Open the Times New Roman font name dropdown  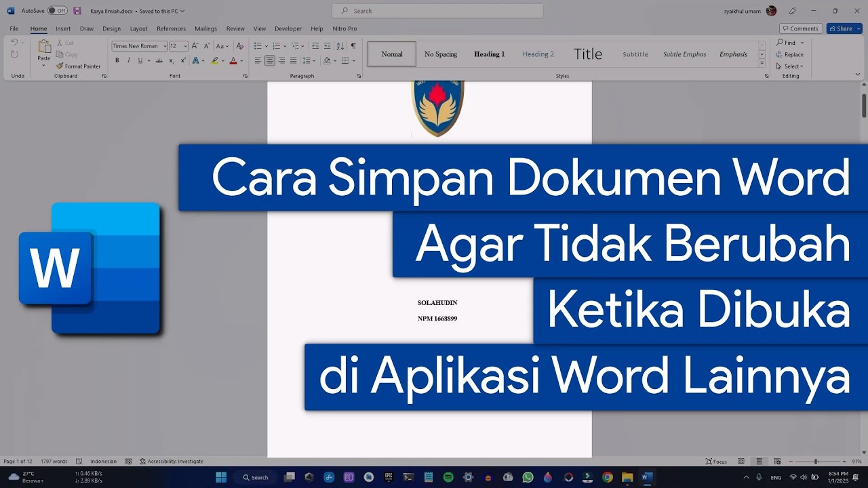[x=164, y=46]
